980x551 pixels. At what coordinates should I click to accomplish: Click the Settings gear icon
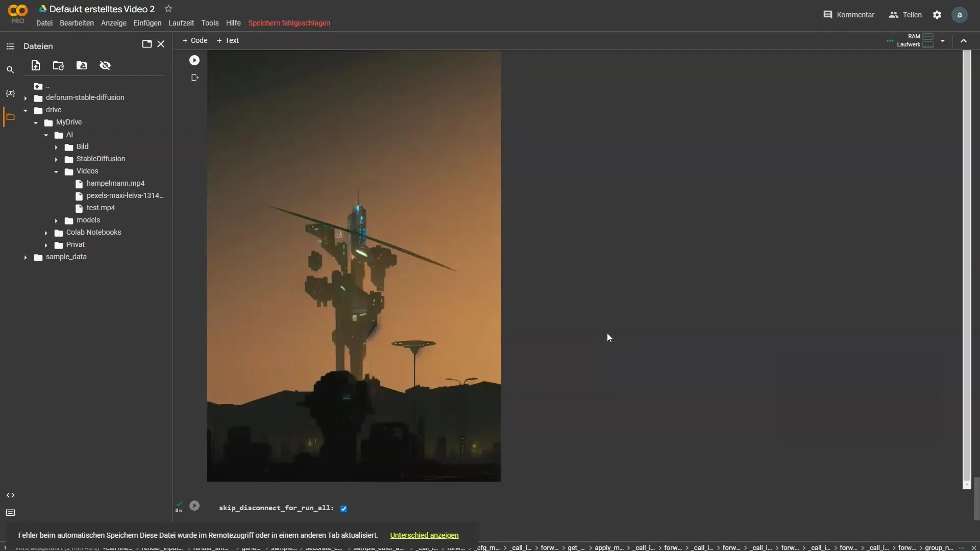(936, 15)
